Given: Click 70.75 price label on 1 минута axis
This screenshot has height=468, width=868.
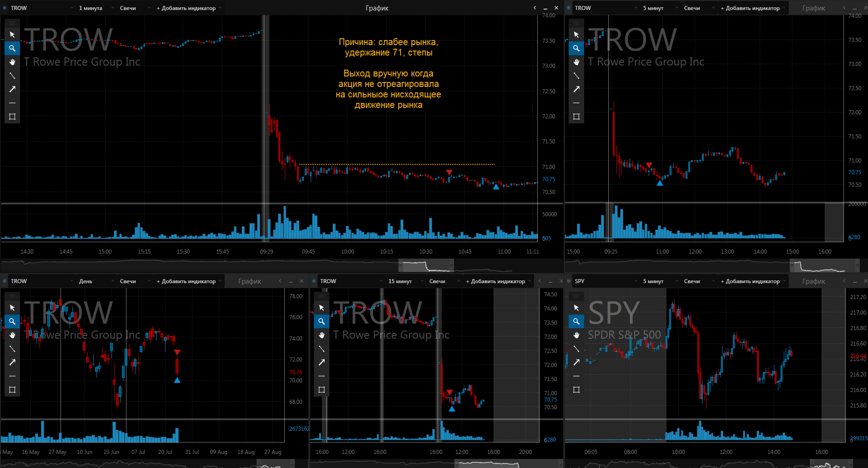Looking at the screenshot, I should point(549,179).
